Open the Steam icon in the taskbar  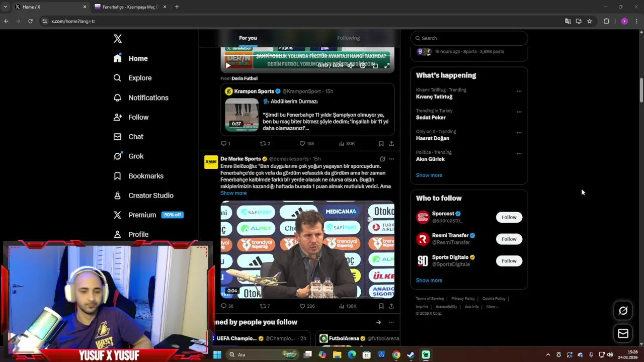pyautogui.click(x=411, y=354)
